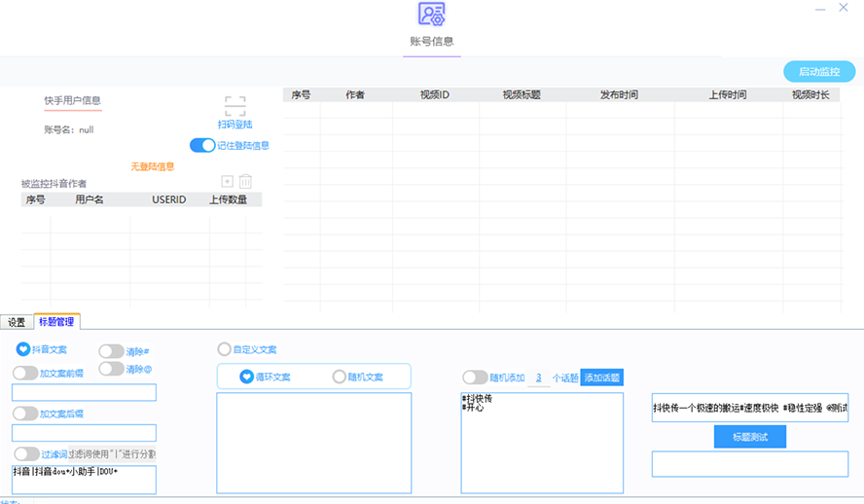Click the 发布时间 column header
The width and height of the screenshot is (864, 504).
(x=620, y=94)
